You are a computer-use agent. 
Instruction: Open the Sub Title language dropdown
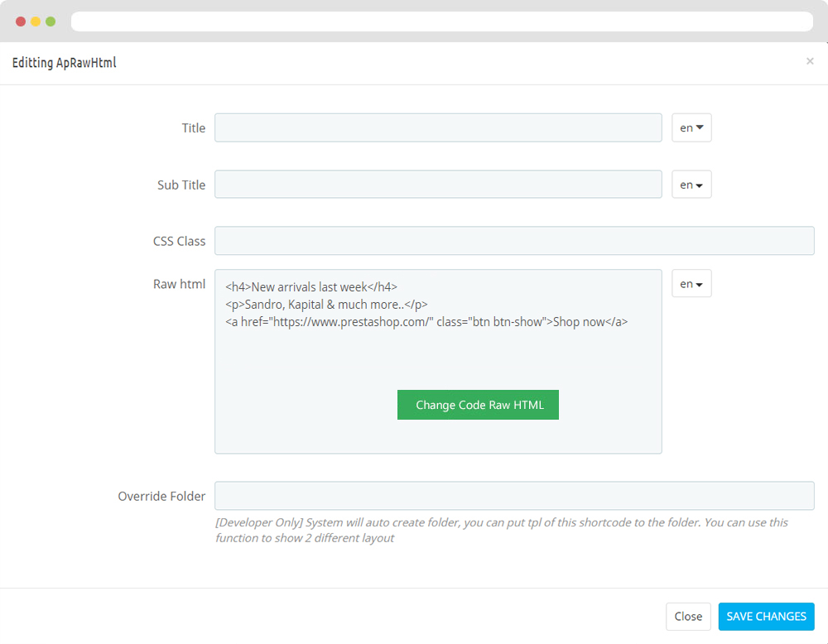[691, 185]
